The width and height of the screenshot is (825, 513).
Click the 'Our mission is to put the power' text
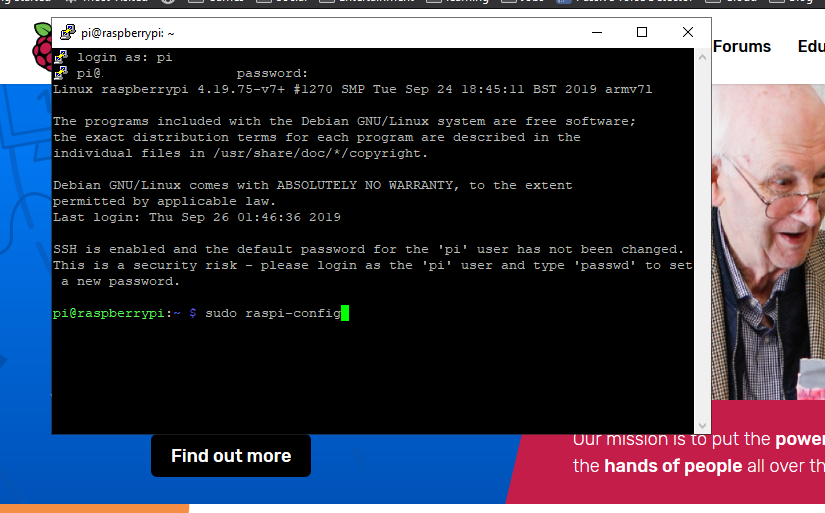(699, 439)
